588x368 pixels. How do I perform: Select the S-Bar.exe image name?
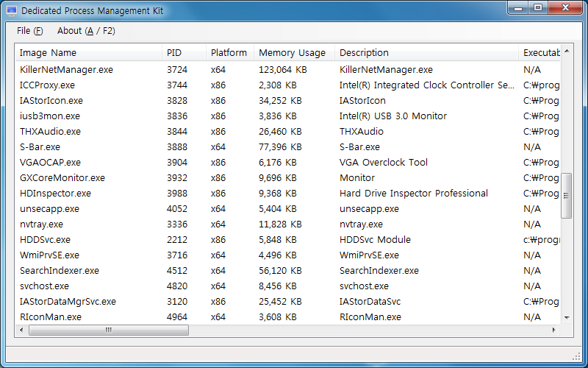pos(40,146)
